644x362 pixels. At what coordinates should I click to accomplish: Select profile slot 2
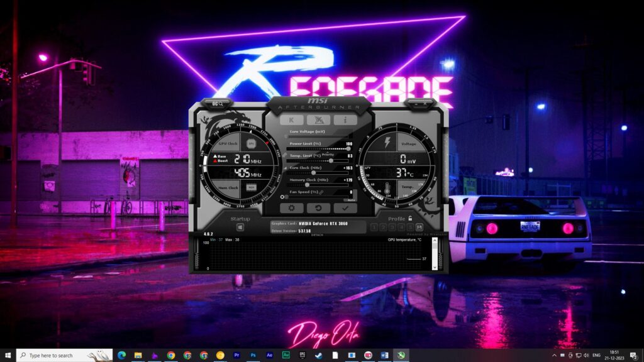[383, 227]
